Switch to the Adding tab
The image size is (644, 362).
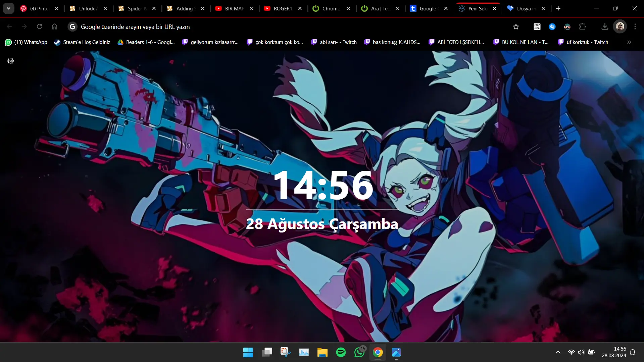(x=185, y=8)
